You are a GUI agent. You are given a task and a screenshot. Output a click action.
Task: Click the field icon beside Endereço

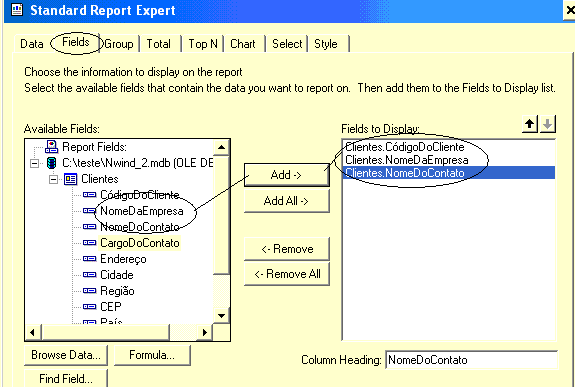pyautogui.click(x=89, y=259)
